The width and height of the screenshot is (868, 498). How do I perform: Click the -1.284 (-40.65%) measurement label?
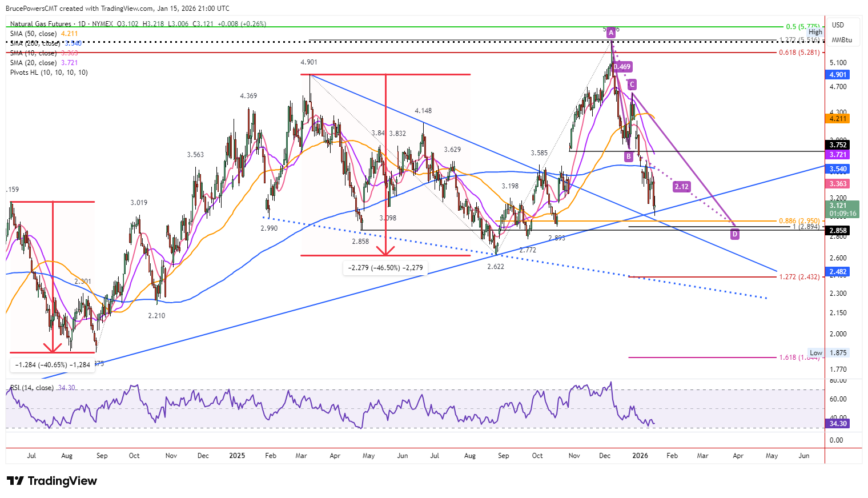tap(53, 365)
